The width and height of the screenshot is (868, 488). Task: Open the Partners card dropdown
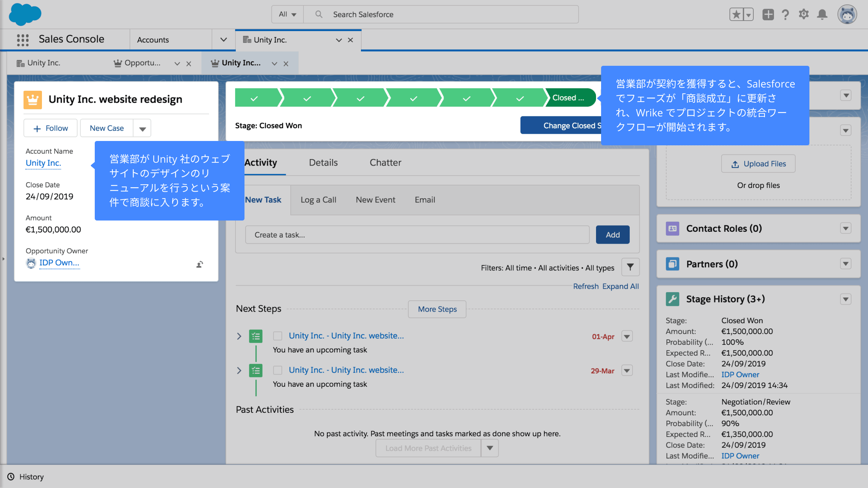(x=846, y=264)
